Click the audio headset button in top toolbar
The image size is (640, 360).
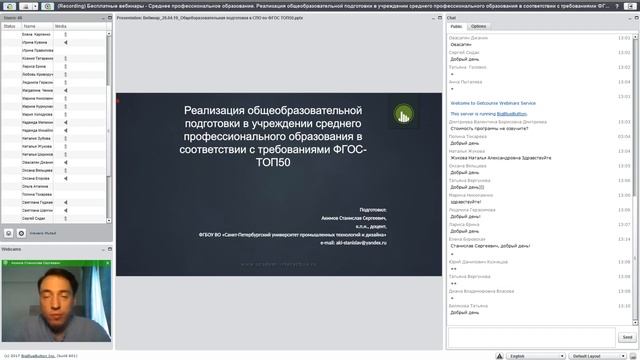pyautogui.click(x=9, y=6)
